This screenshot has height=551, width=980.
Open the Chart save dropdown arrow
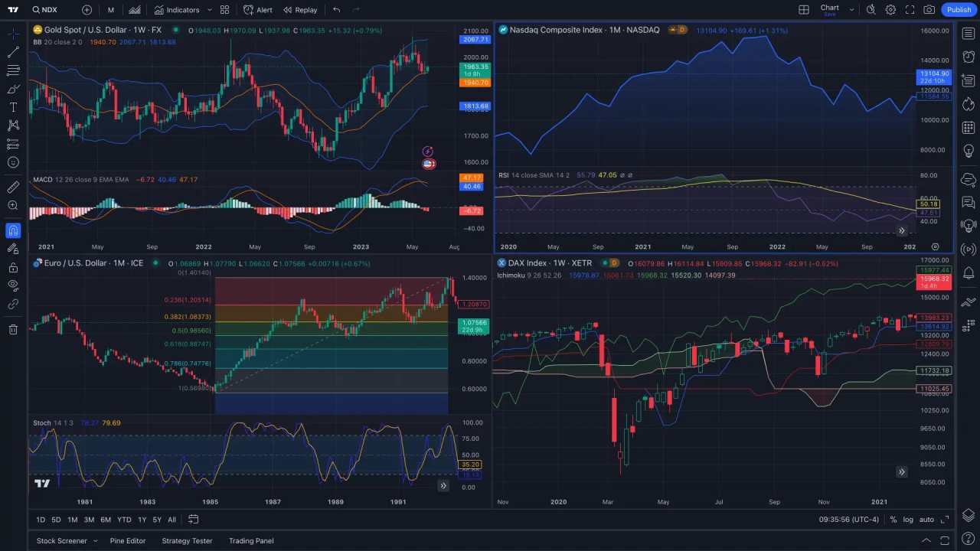click(x=850, y=9)
